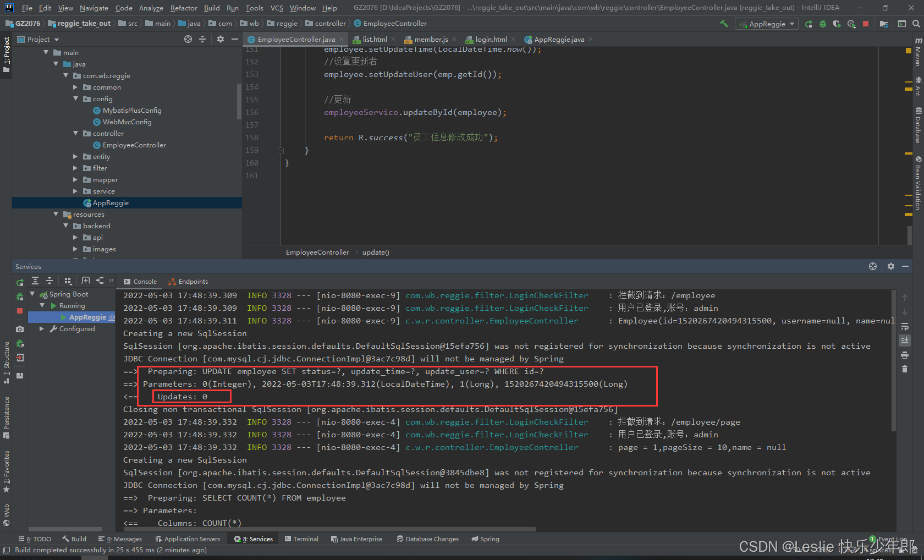This screenshot has width=924, height=560.
Task: Click the Build project hammer icon
Action: [724, 24]
